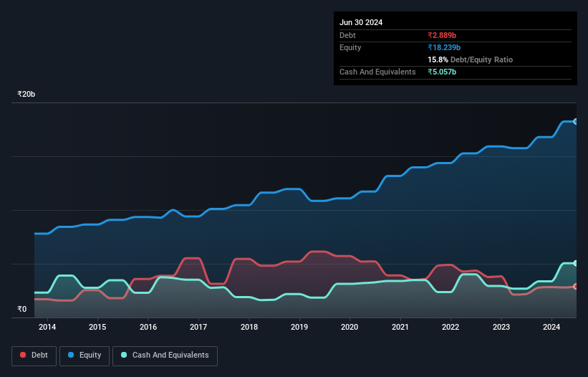Select the 2020 x-axis label
Viewport: 588px width, 377px height.
(350, 327)
